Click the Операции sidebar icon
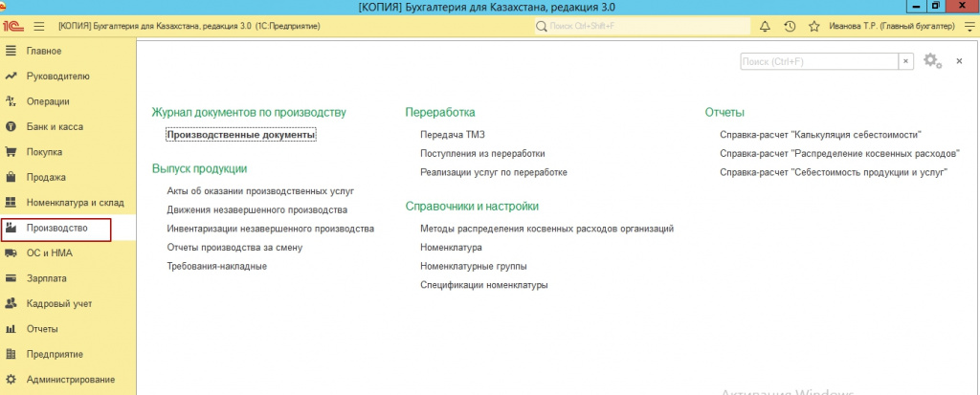Screen dimensions: 980x395 [x=11, y=101]
